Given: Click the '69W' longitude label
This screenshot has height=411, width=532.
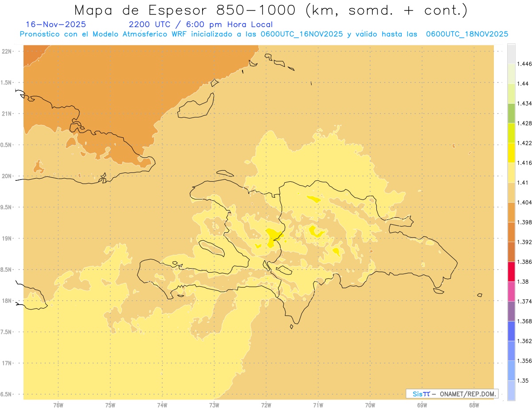Looking at the screenshot, I should point(422,406).
